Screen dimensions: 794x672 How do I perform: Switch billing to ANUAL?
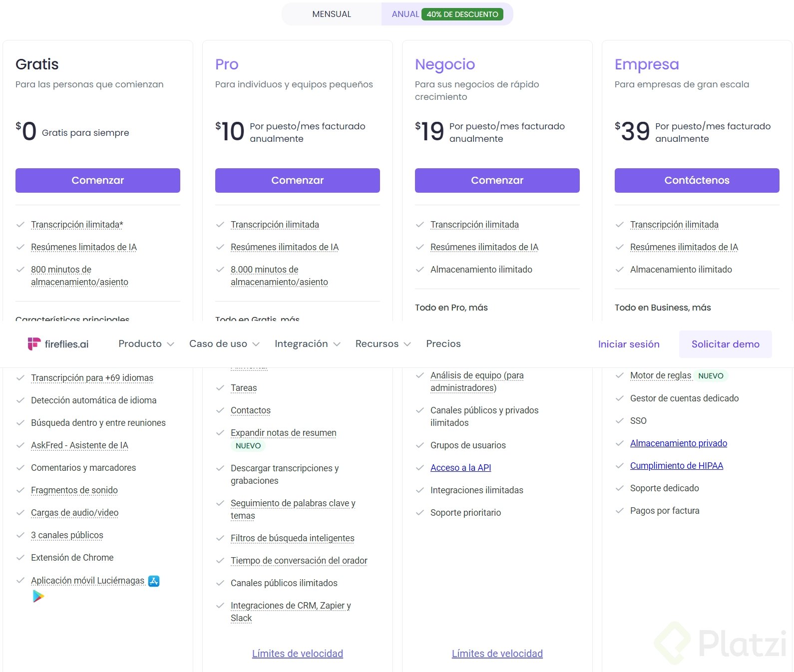405,14
